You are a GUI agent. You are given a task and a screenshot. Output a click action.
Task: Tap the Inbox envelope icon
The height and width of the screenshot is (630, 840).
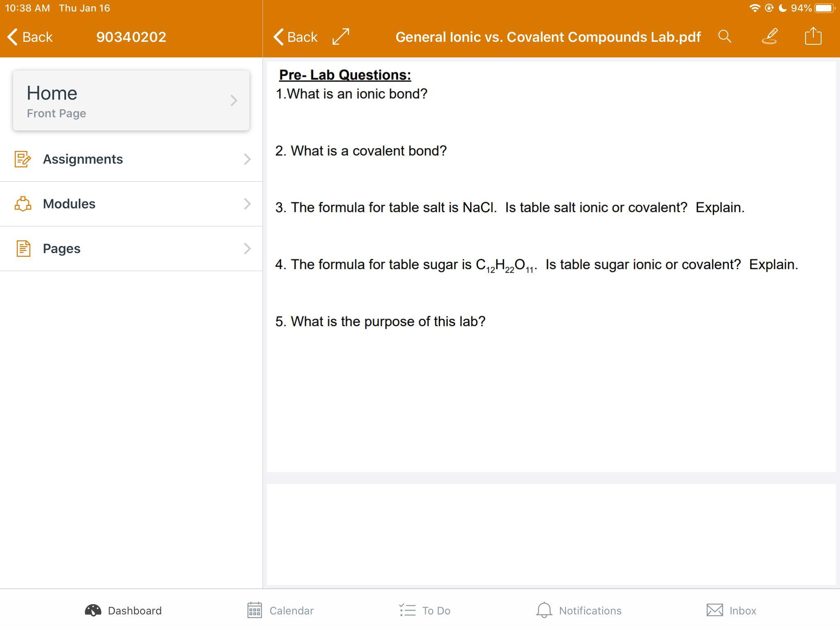715,610
